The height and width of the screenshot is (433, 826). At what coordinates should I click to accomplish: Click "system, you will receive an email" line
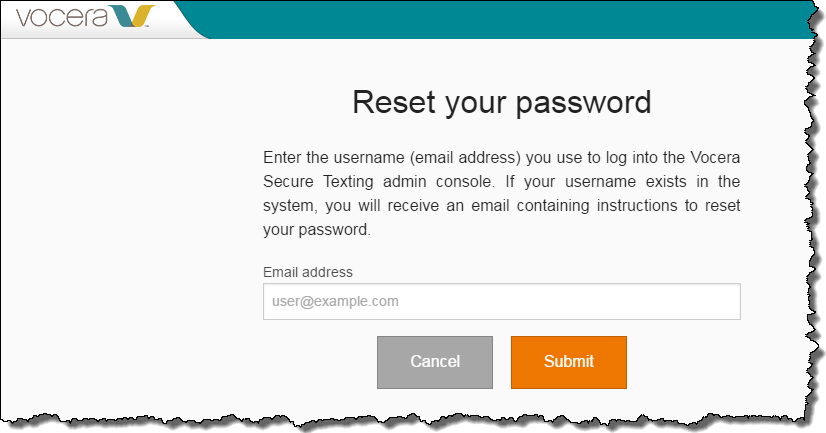(380, 206)
